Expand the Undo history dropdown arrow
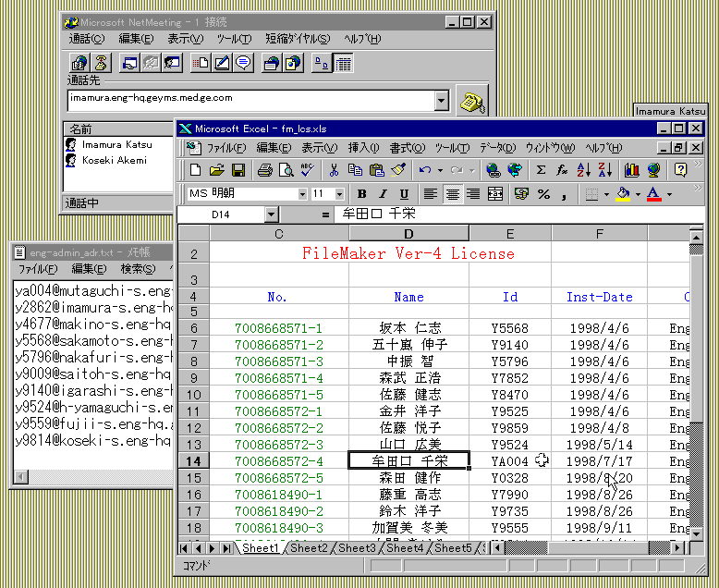The width and height of the screenshot is (719, 588). click(440, 170)
